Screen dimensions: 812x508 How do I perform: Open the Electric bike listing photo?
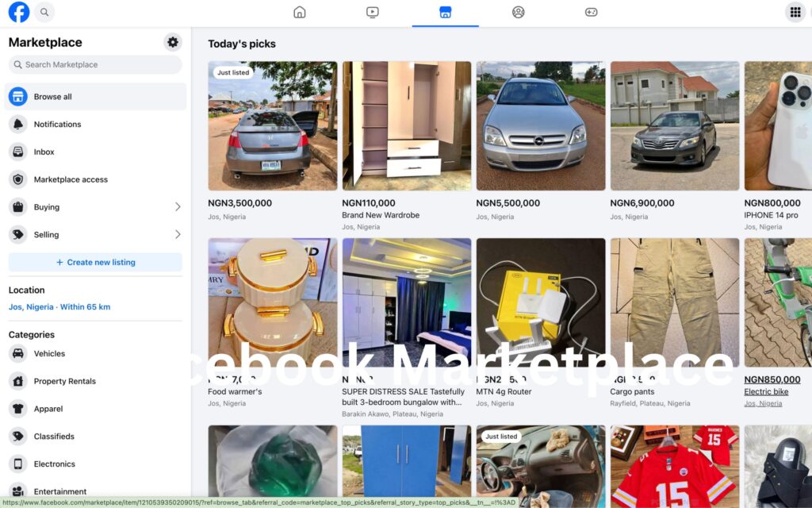tap(778, 302)
